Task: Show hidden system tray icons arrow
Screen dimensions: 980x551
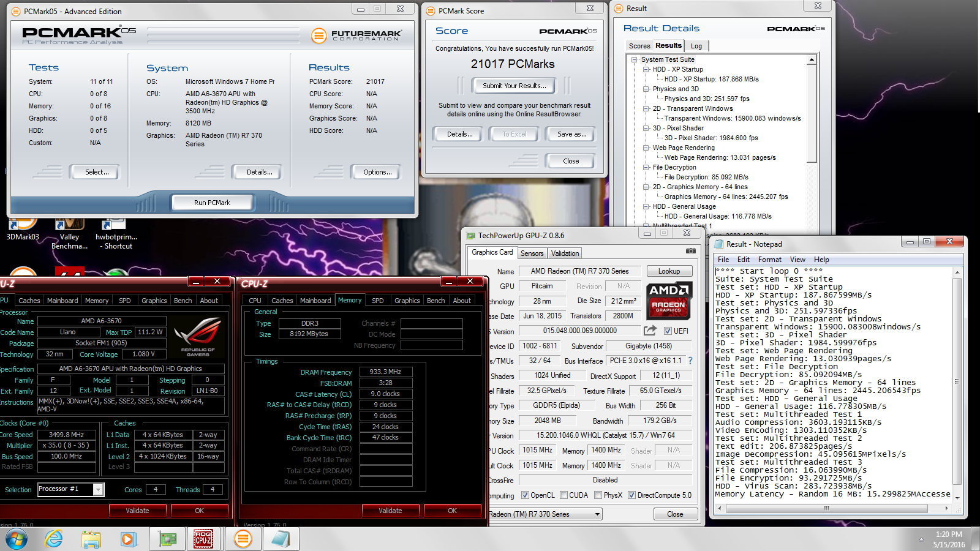Action: point(921,539)
